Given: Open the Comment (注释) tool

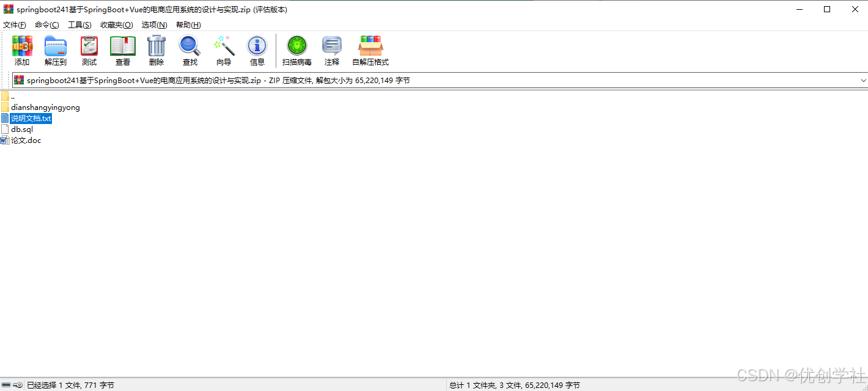Looking at the screenshot, I should click(x=332, y=46).
